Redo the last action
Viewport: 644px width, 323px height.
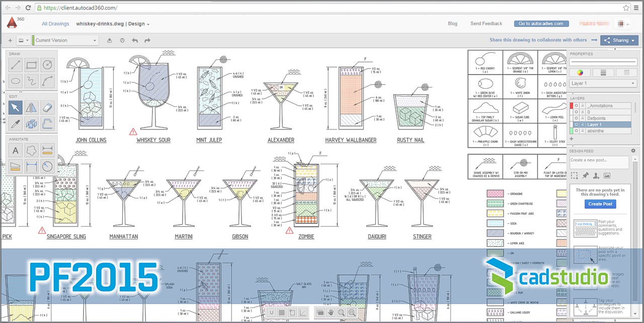click(147, 40)
